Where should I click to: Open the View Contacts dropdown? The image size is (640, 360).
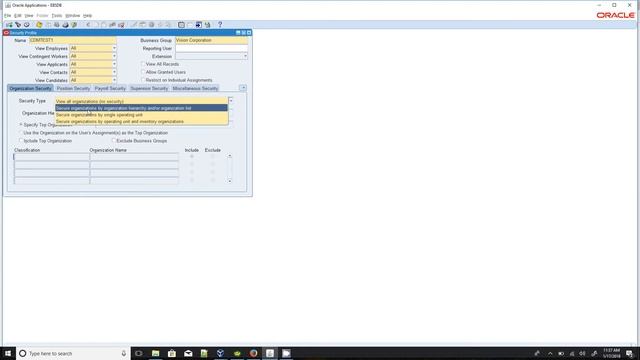114,72
